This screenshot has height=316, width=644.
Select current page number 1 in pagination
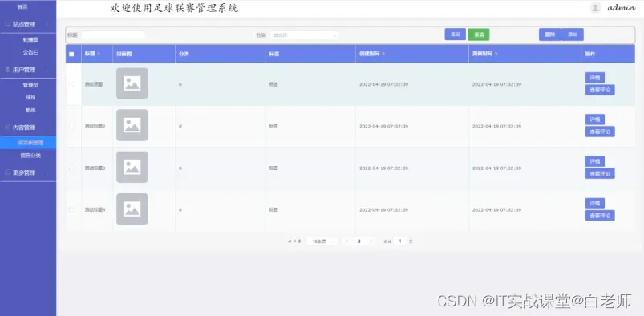coord(359,241)
